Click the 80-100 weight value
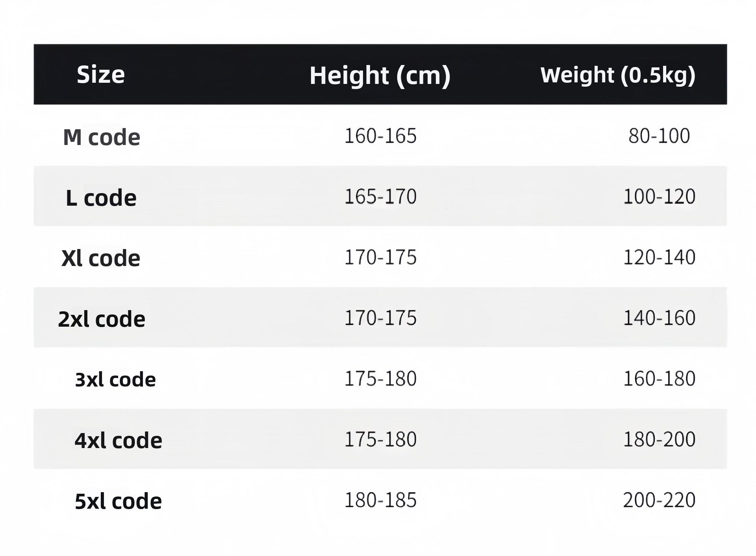Screen dimensions: 756x556 [659, 136]
